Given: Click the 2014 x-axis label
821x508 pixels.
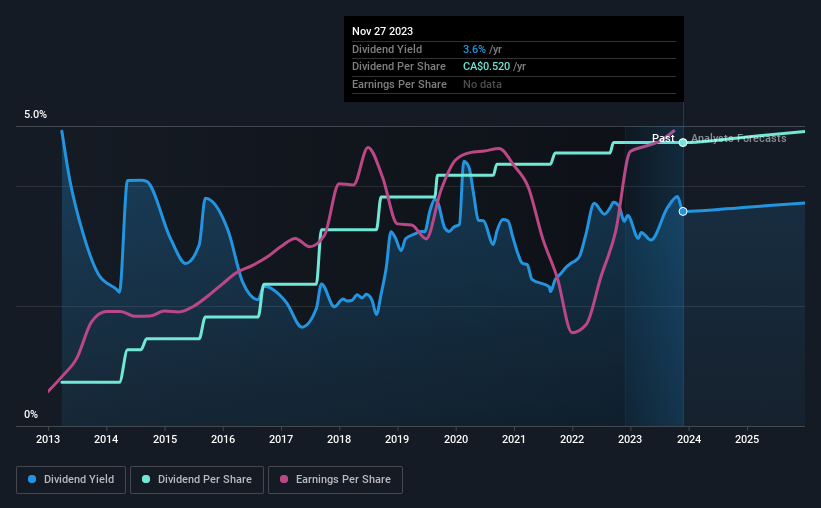Looking at the screenshot, I should [x=106, y=439].
